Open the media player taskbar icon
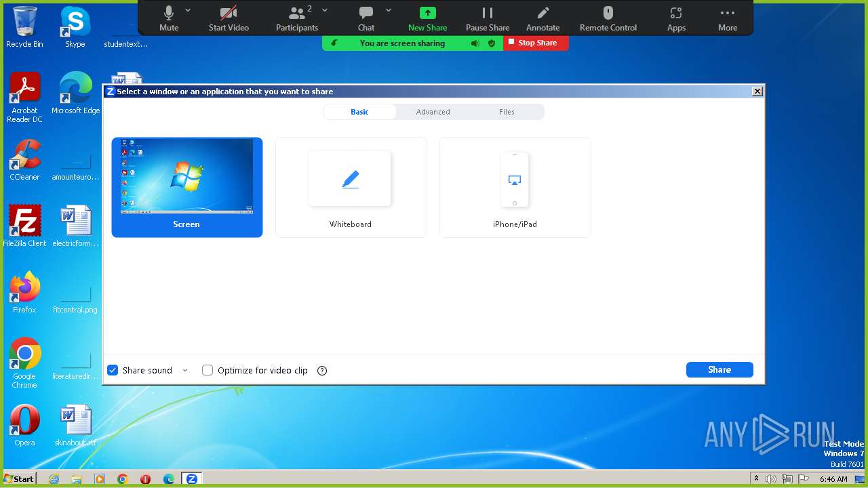The width and height of the screenshot is (868, 488). 100,479
